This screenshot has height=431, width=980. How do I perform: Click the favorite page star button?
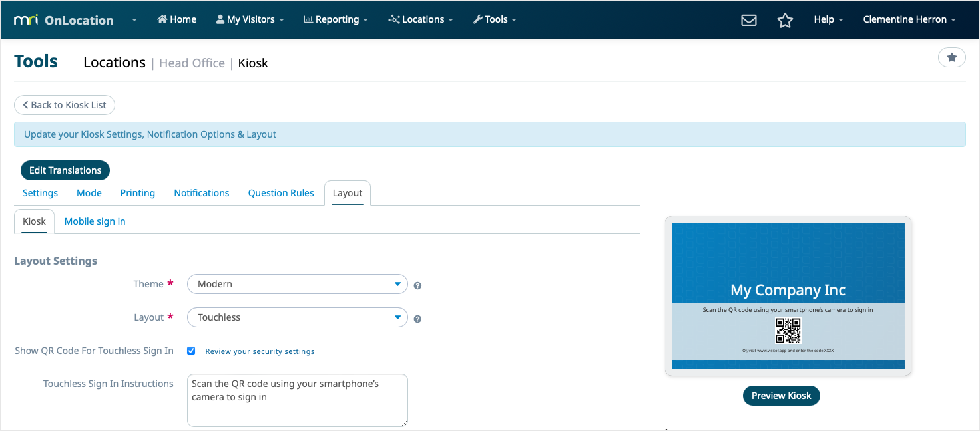[x=951, y=58]
